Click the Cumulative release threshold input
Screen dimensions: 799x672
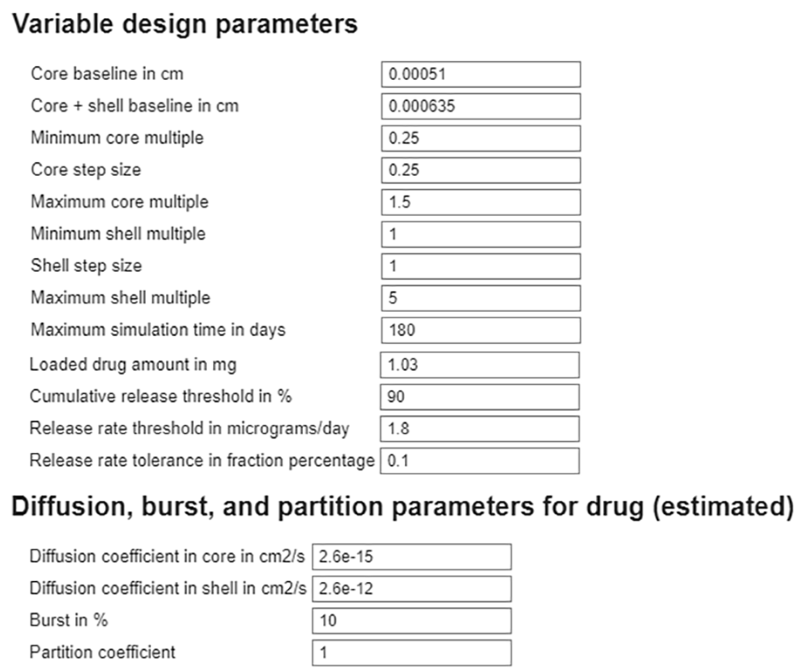pos(479,397)
